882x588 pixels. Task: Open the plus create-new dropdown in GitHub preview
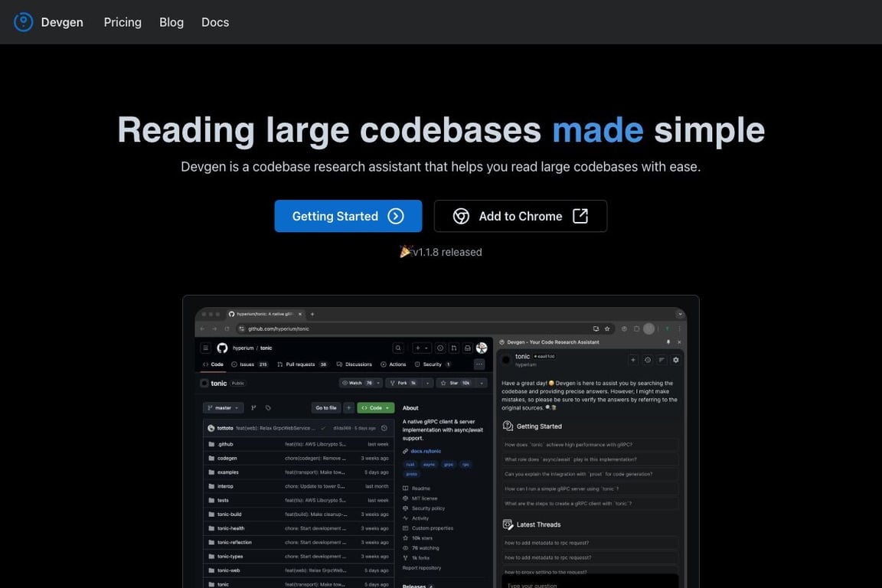coord(421,348)
